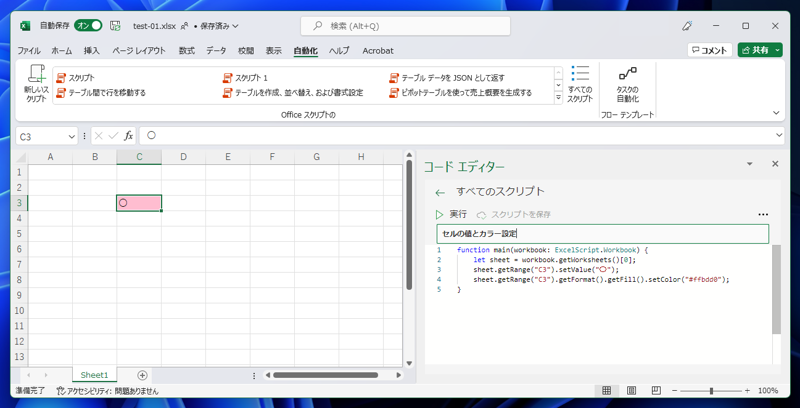Click the 100% zoom level text

[x=767, y=391]
